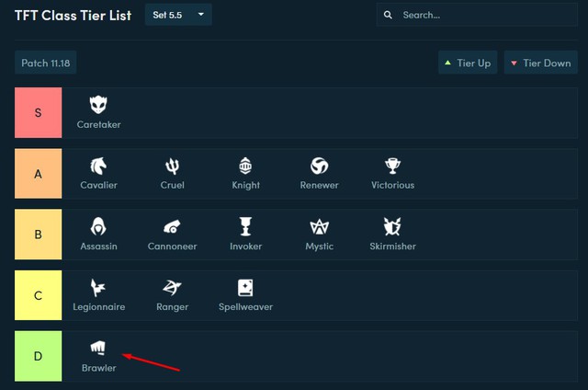The width and height of the screenshot is (588, 390).
Task: Click the Ranger bow icon
Action: tap(172, 287)
